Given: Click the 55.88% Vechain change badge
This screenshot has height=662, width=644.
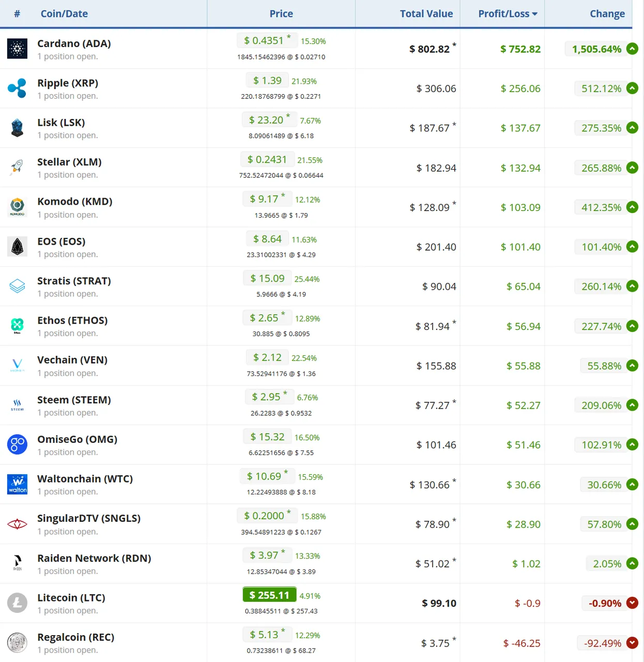Looking at the screenshot, I should coord(604,366).
